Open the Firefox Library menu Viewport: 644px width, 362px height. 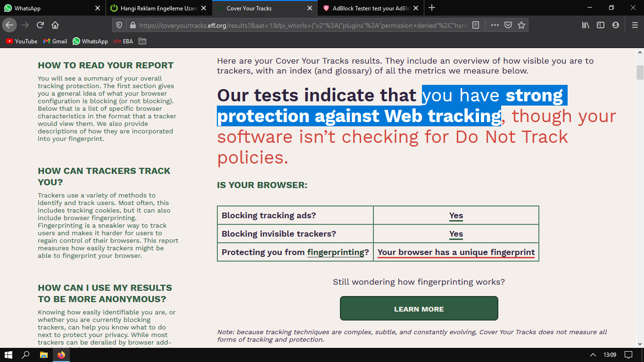point(586,25)
